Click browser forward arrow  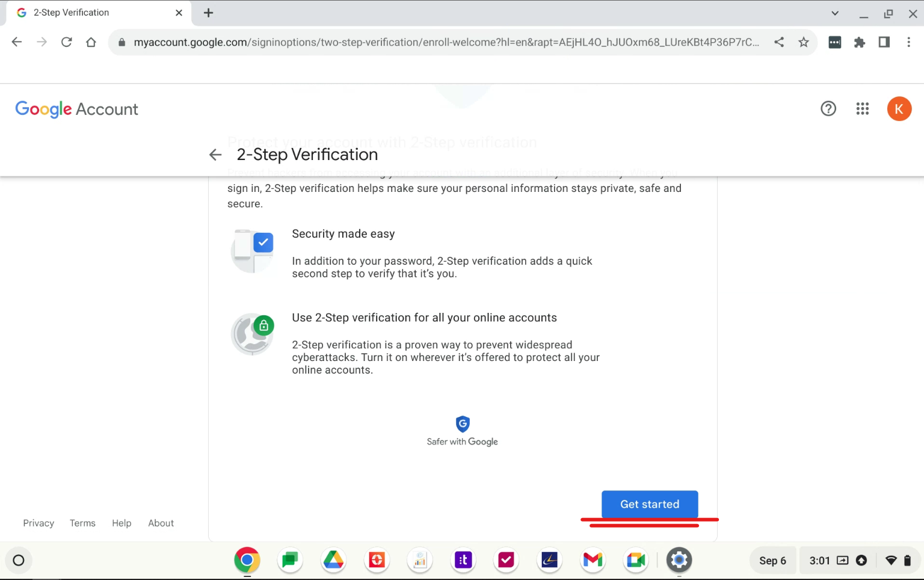click(x=42, y=42)
